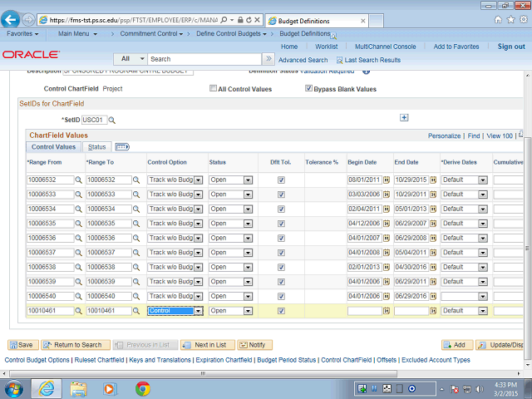Expand Status dropdown for row 10006532

(x=244, y=180)
